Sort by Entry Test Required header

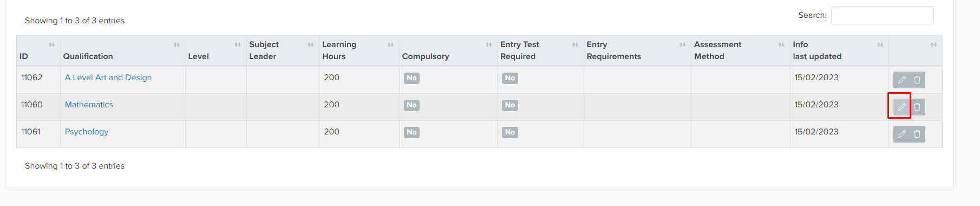click(540, 51)
